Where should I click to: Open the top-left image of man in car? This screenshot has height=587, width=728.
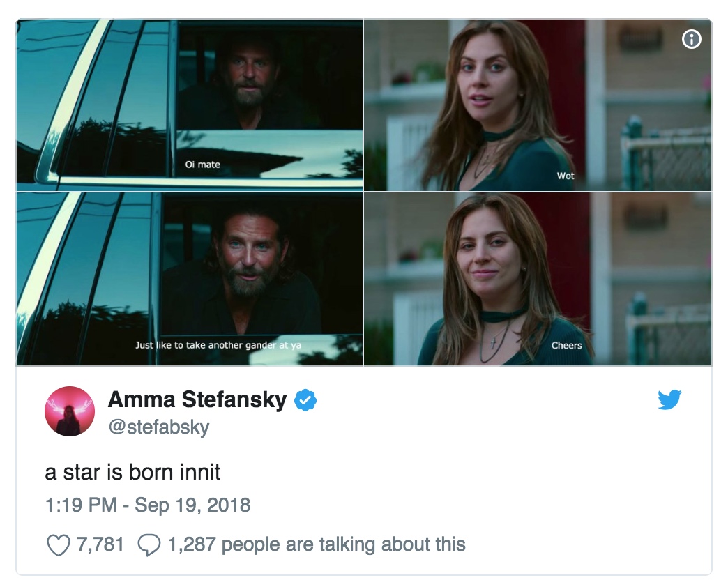coord(190,105)
